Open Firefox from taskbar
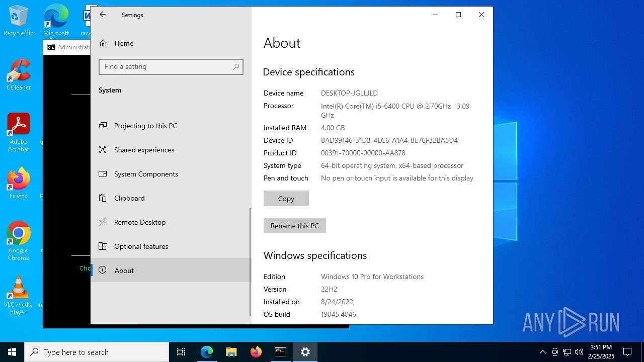The height and width of the screenshot is (362, 644). (256, 352)
